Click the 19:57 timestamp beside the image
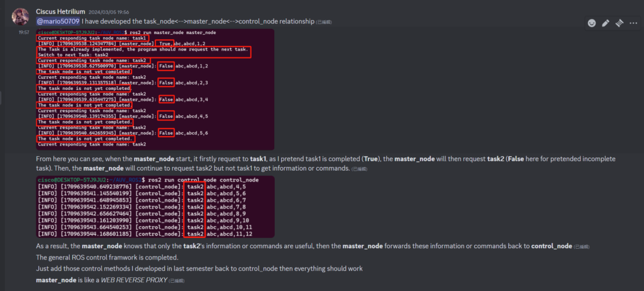 (x=24, y=31)
